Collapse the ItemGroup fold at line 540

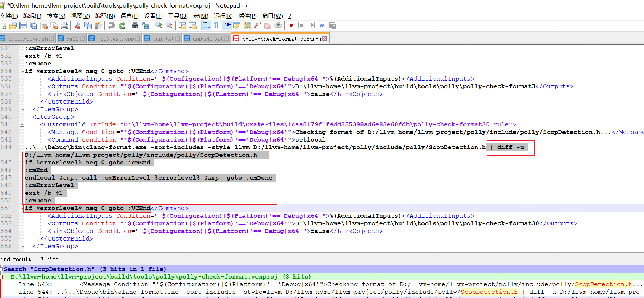[x=22, y=117]
